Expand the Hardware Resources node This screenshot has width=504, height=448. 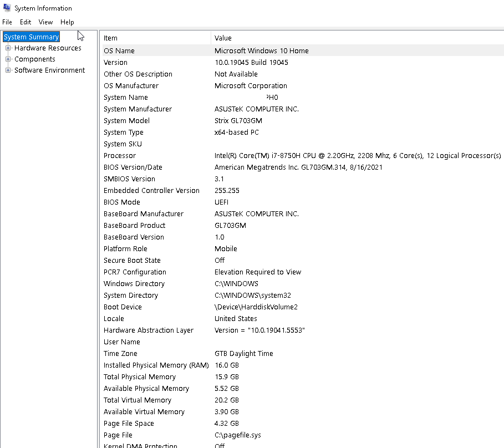click(x=8, y=48)
